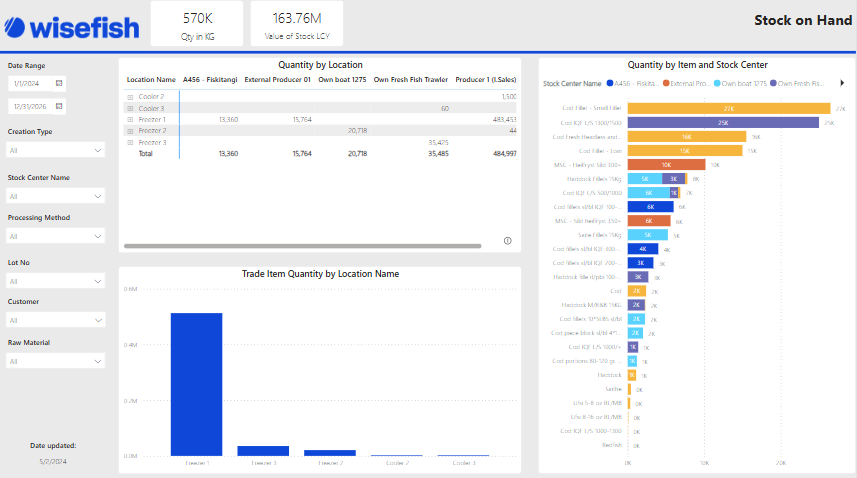Expand the Cooler 2 row
Image resolution: width=857 pixels, height=478 pixels.
(130, 97)
